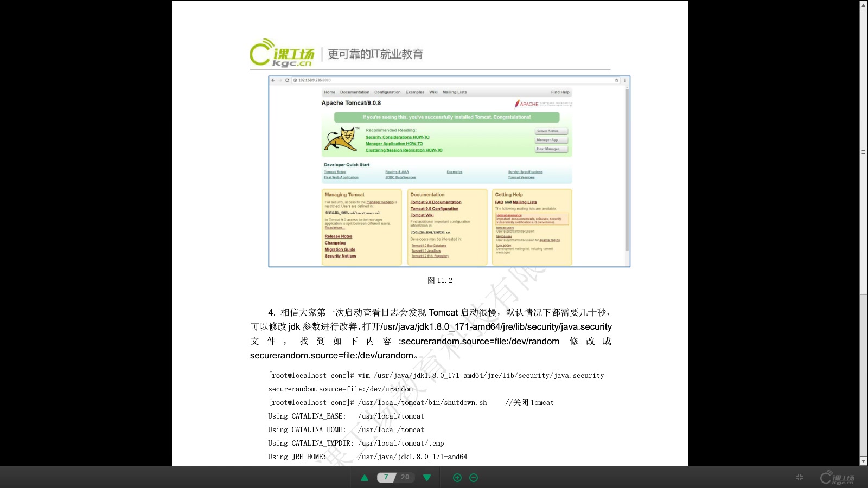The width and height of the screenshot is (868, 488).
Task: Click the kgc.cn logo in the page header
Action: click(282, 53)
